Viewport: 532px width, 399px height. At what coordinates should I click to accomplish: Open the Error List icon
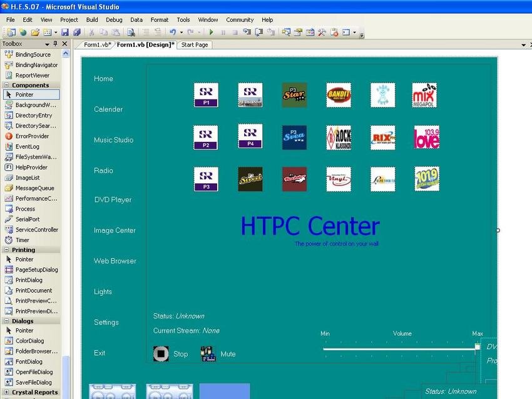pyautogui.click(x=334, y=32)
